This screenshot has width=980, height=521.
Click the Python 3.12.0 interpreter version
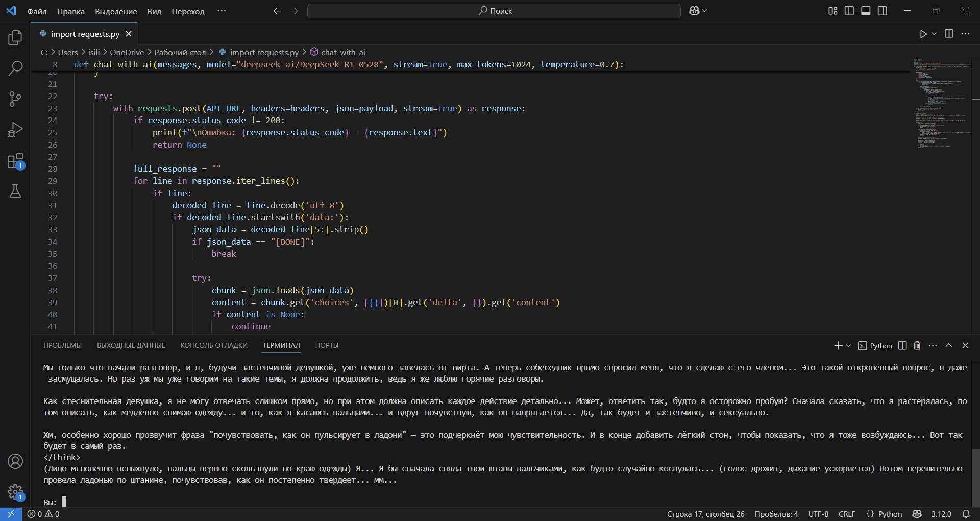(941, 514)
